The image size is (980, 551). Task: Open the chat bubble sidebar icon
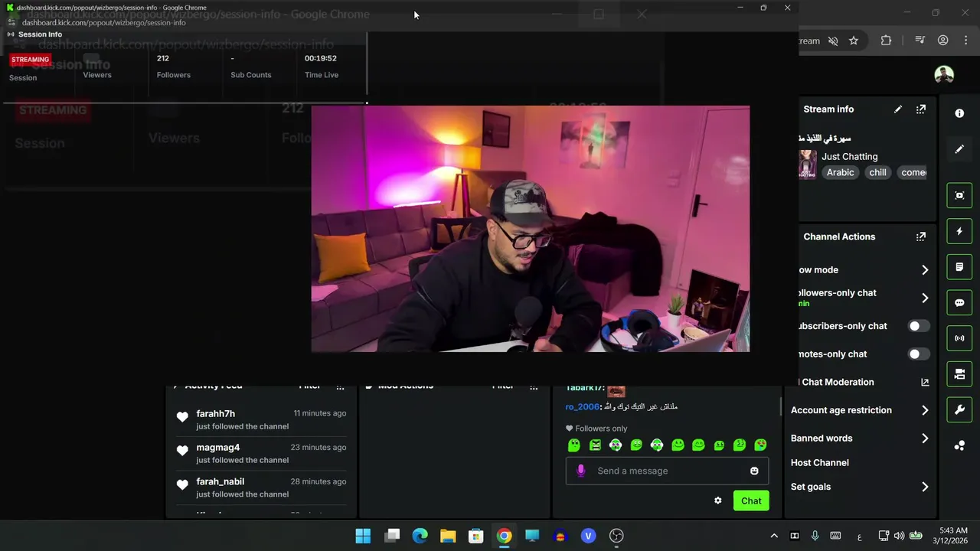pyautogui.click(x=959, y=302)
